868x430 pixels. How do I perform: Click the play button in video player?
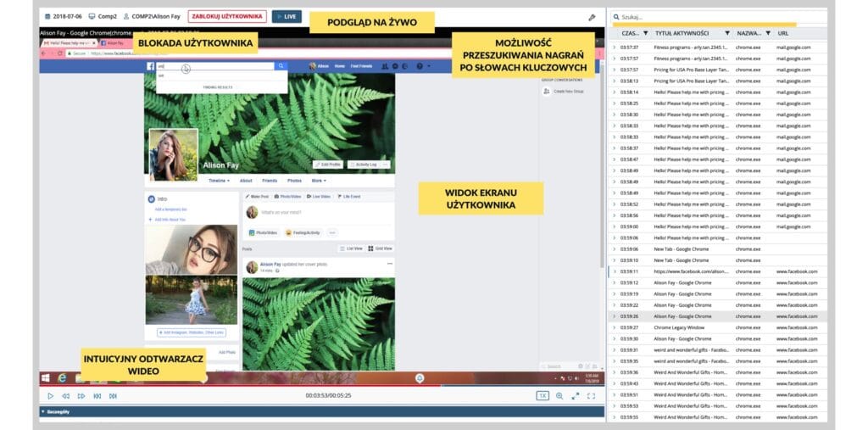[50, 396]
